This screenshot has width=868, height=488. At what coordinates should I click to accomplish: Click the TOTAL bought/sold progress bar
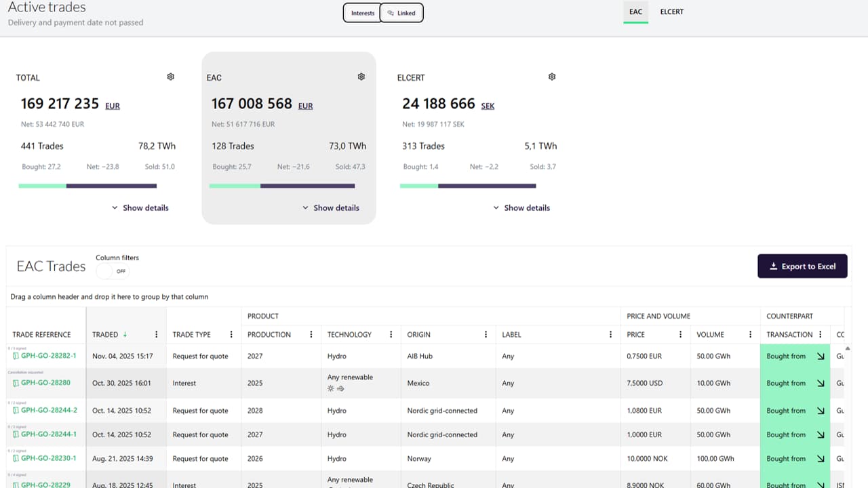coord(87,186)
